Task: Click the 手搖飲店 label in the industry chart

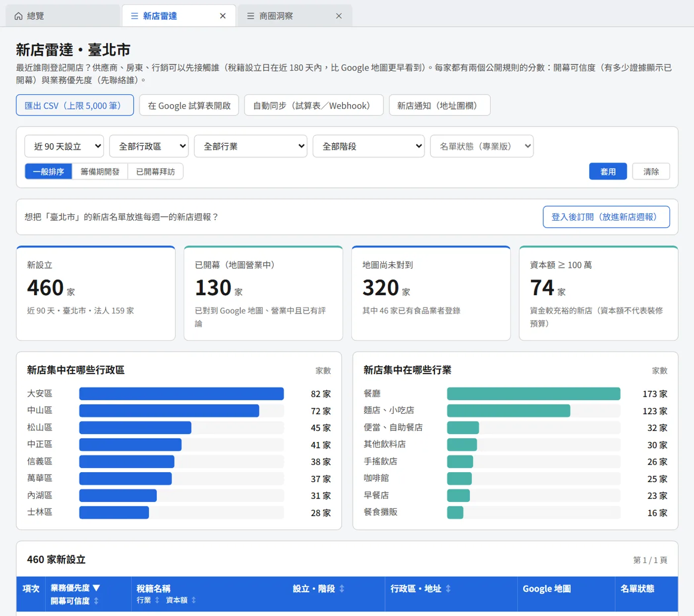Action: [380, 461]
